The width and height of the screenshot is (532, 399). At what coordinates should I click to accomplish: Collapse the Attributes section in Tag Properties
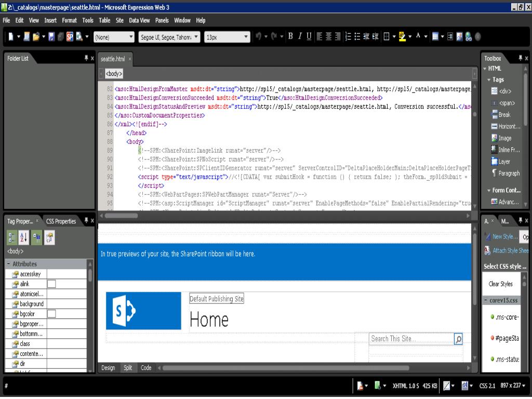coord(8,264)
